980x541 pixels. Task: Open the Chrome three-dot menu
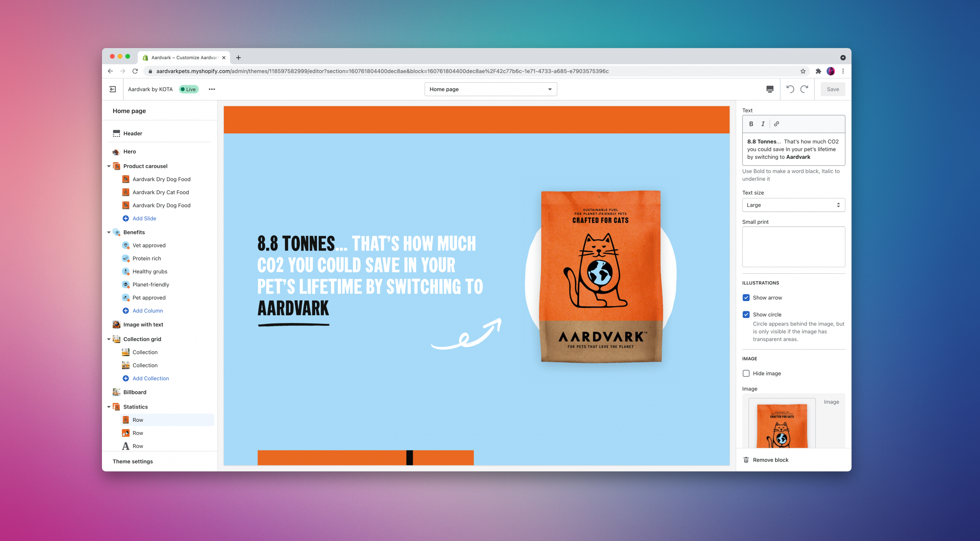click(843, 71)
